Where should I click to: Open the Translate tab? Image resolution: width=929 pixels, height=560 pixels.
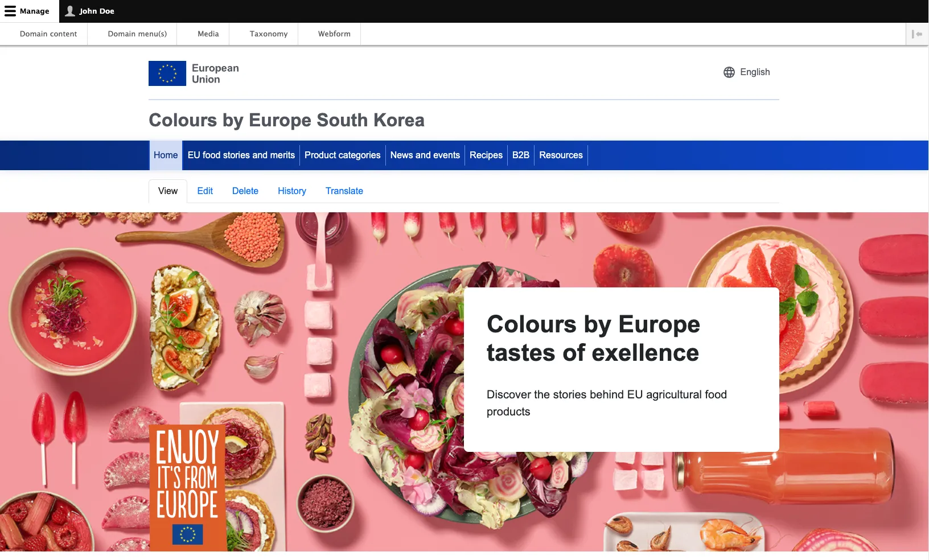tap(344, 191)
